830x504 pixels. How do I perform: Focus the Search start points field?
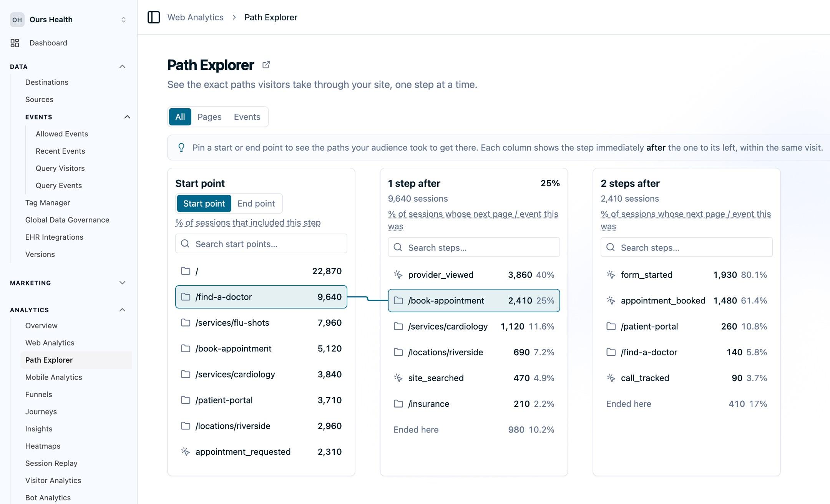click(261, 244)
